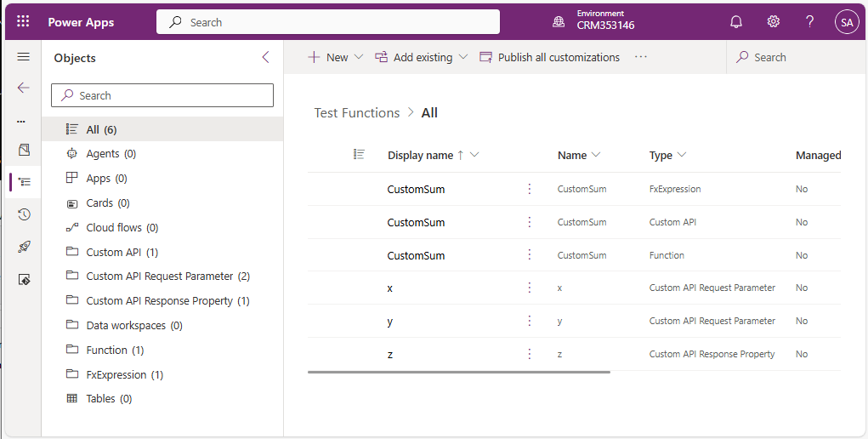Image resolution: width=868 pixels, height=439 pixels.
Task: Toggle the hamburger navigation menu
Action: 24,57
